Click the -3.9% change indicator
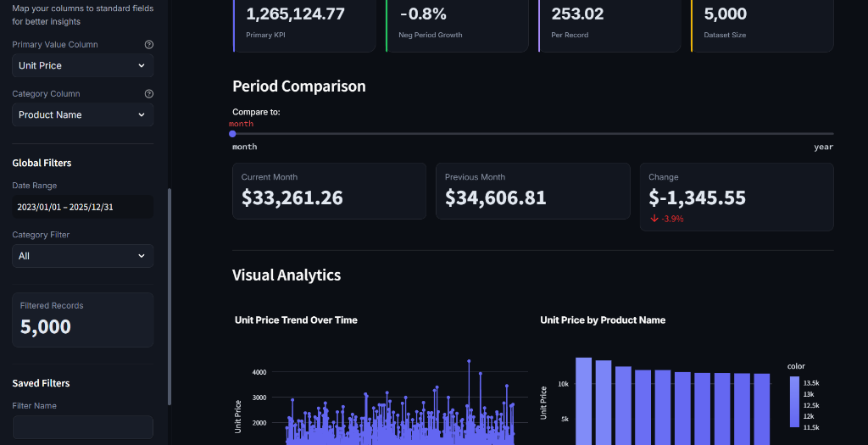This screenshot has width=868, height=445. point(667,219)
